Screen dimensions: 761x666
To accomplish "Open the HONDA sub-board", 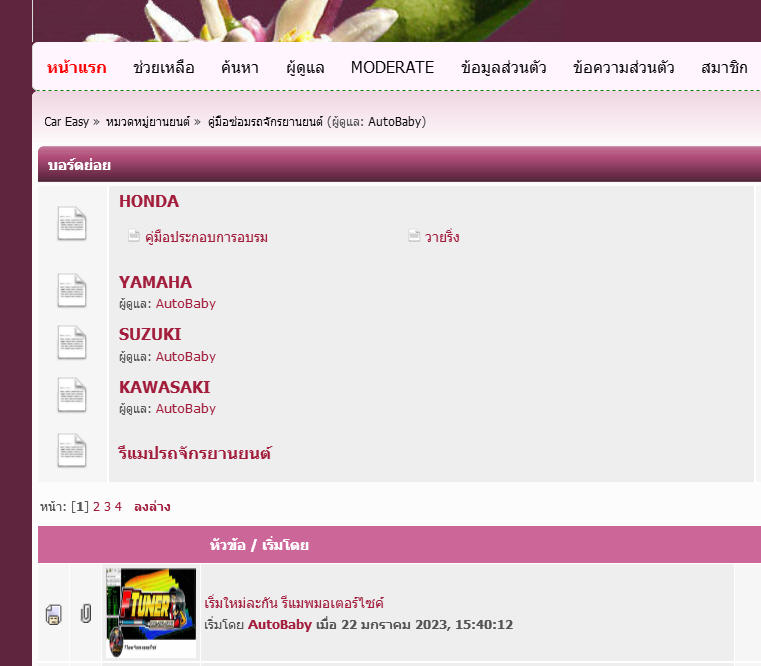I will point(149,201).
